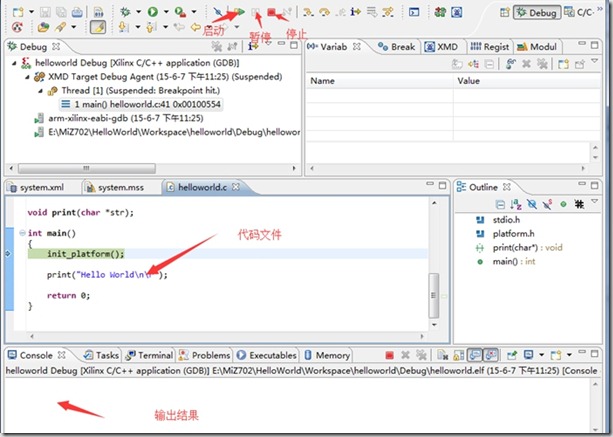Click the C/C++ perspective button
613x437 pixels.
point(579,13)
